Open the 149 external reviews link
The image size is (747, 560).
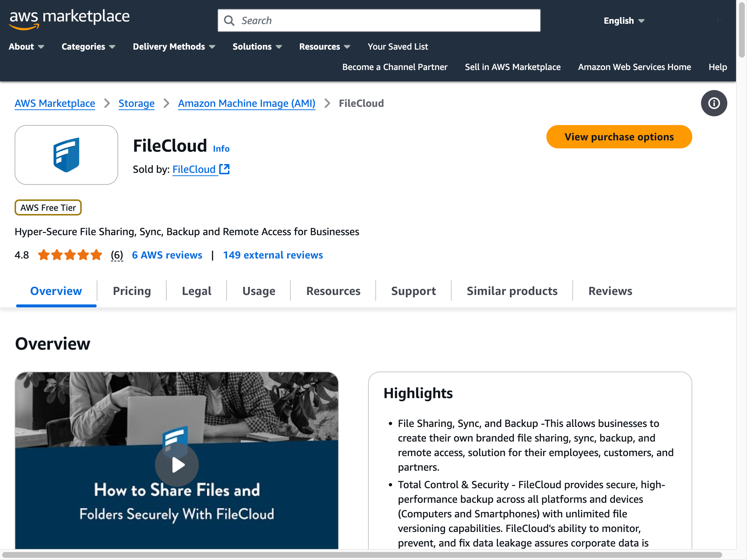(x=273, y=255)
